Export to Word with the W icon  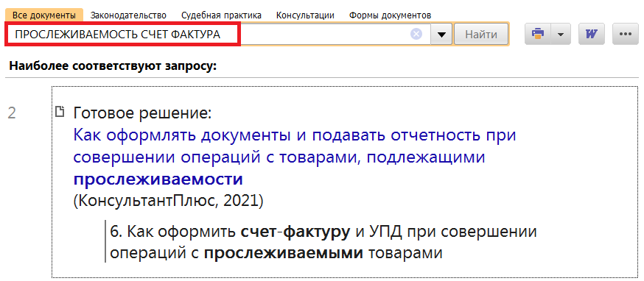point(592,34)
